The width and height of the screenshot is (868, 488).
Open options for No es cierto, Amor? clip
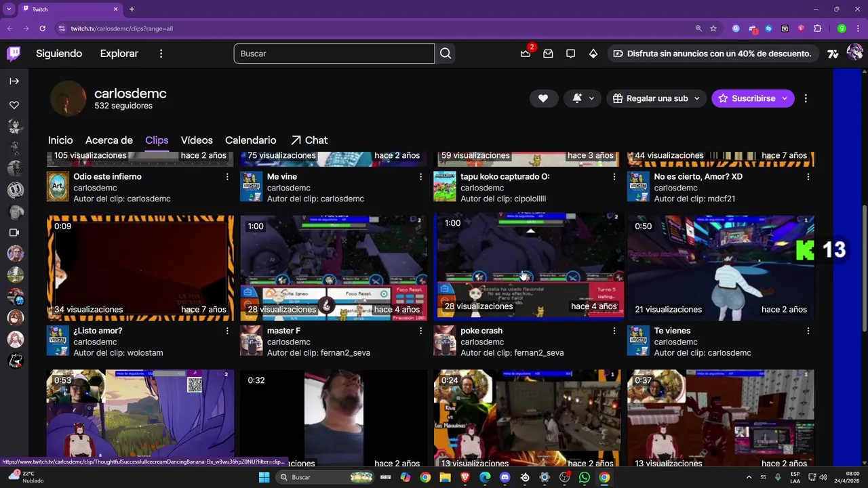808,177
